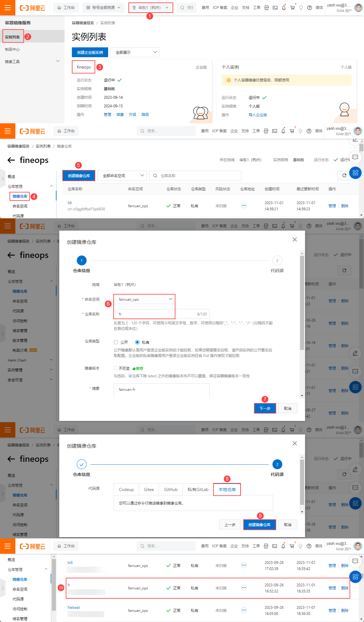Select the 私有GitLab code source tab
364x622 pixels.
[x=198, y=489]
